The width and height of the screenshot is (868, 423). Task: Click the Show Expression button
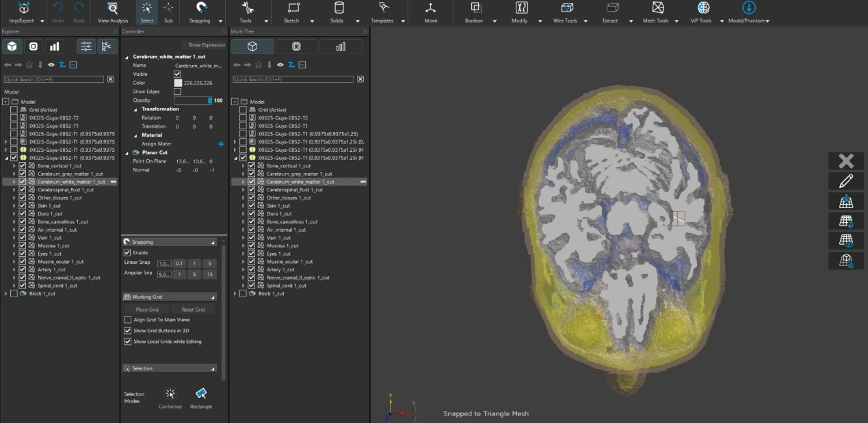[x=207, y=45]
